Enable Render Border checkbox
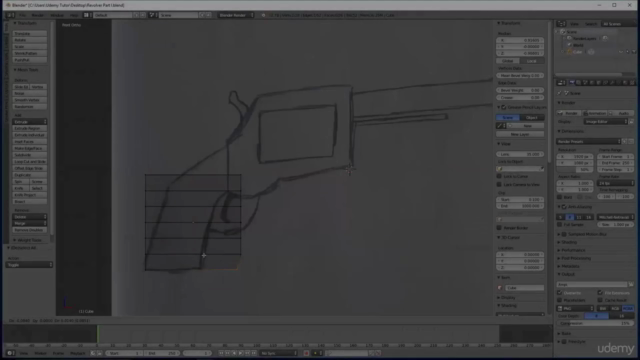 click(499, 228)
